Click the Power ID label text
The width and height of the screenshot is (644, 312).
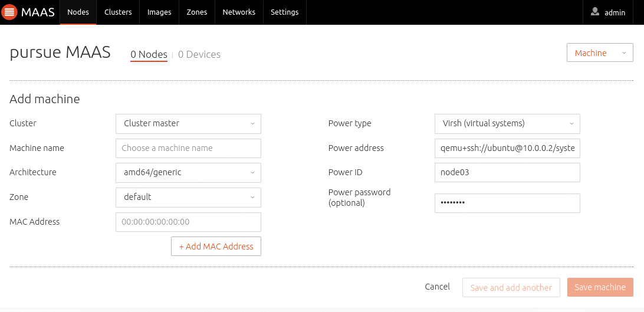pyautogui.click(x=346, y=172)
